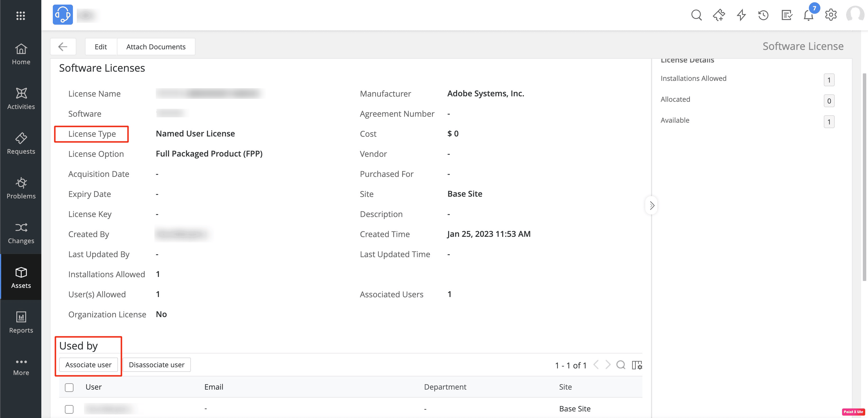Open the settings gear icon
868x418 pixels.
click(x=831, y=15)
